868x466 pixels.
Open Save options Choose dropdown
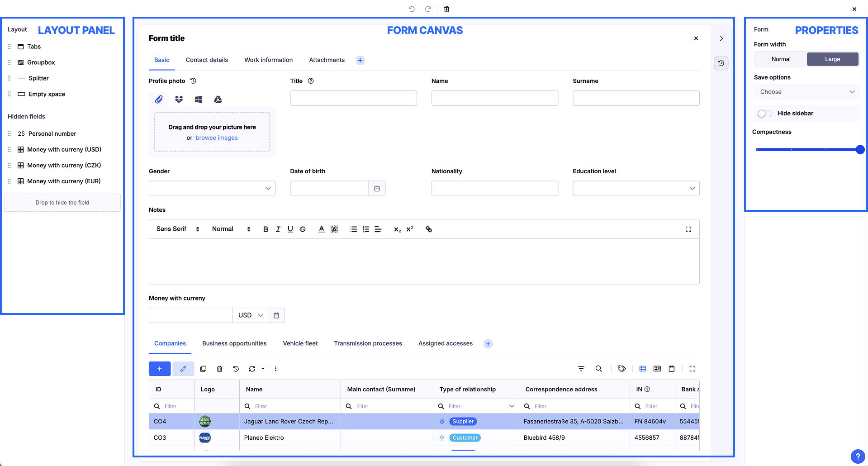coord(806,92)
